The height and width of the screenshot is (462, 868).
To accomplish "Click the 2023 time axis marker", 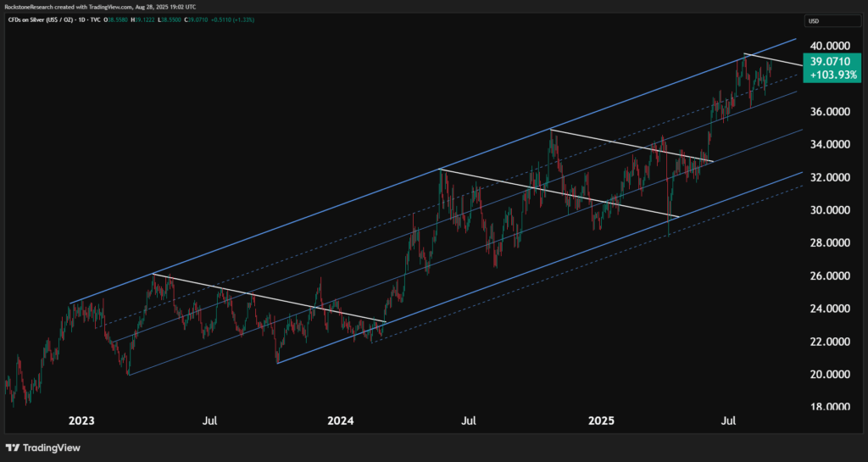I will point(81,420).
